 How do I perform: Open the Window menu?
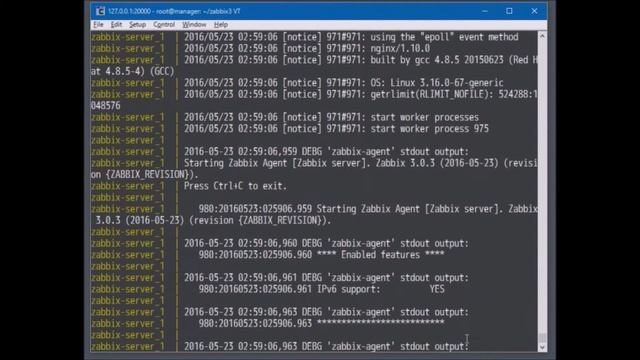(194, 24)
